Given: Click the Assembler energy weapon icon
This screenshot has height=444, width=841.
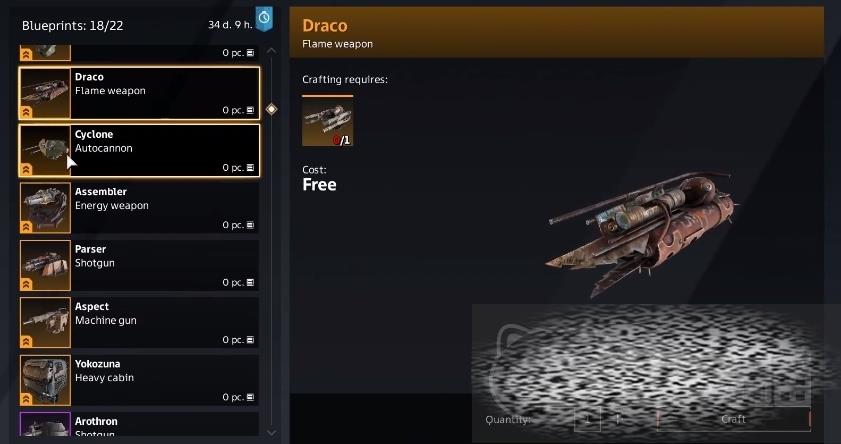Looking at the screenshot, I should [x=45, y=208].
